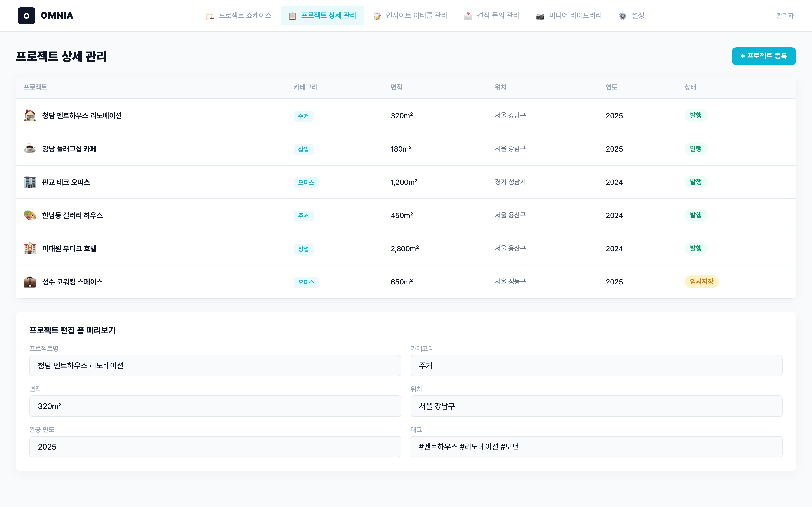
Task: Click the 임시저장 status badge
Action: 701,282
